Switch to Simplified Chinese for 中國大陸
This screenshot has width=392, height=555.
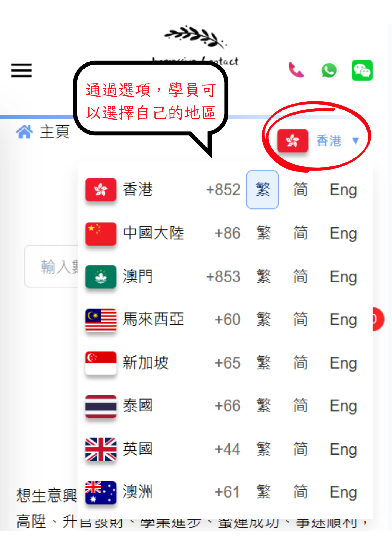click(301, 233)
